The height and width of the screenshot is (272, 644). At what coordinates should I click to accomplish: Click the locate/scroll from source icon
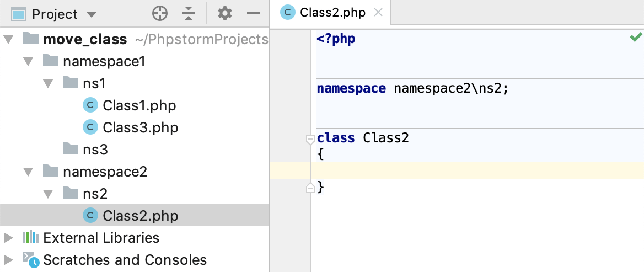point(160,14)
